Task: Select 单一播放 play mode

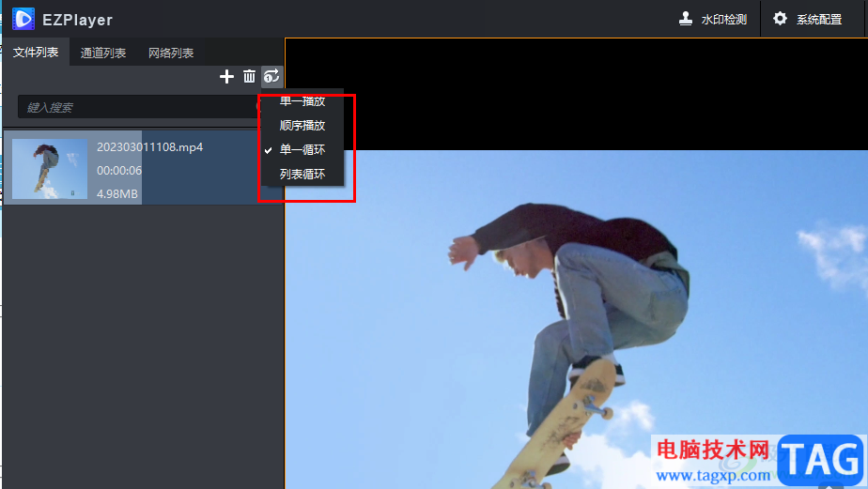Action: click(x=302, y=101)
